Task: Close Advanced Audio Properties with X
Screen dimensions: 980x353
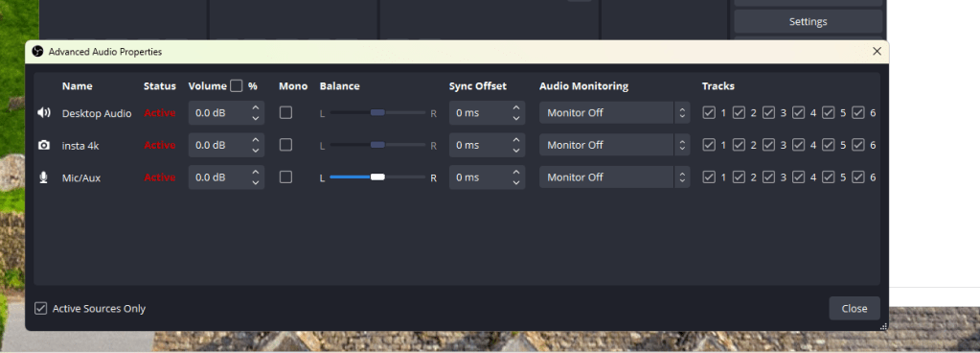Action: pyautogui.click(x=877, y=52)
